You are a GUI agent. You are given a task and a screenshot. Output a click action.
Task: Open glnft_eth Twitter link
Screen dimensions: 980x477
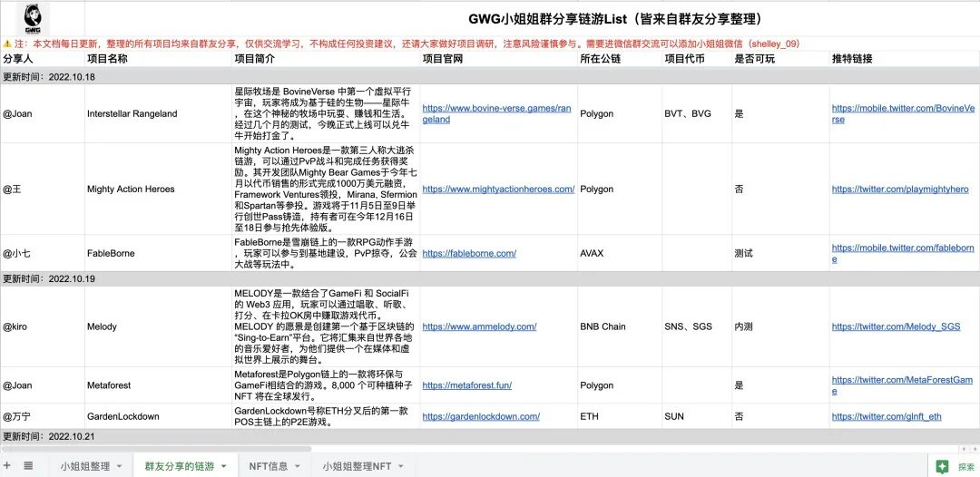[887, 416]
